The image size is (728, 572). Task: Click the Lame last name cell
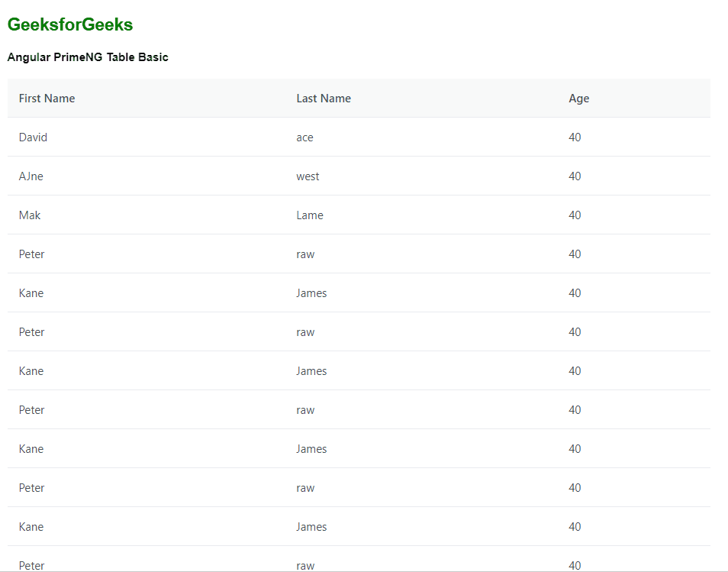[x=310, y=215]
